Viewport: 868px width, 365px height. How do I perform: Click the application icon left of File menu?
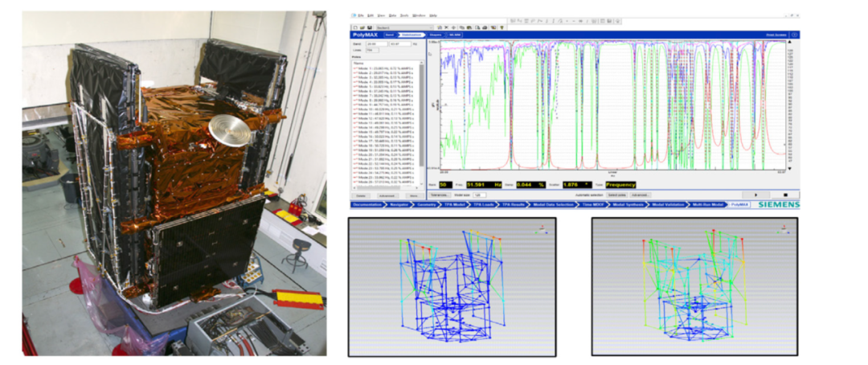(x=354, y=15)
